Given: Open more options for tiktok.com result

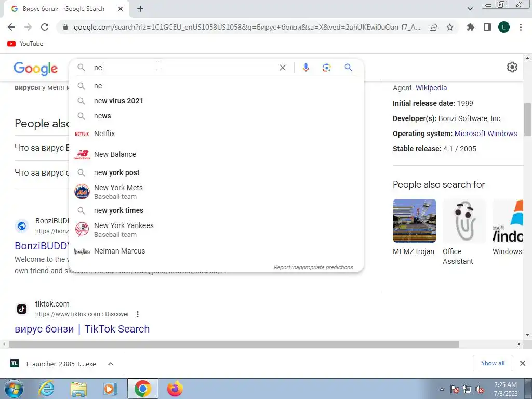Looking at the screenshot, I should [x=137, y=314].
